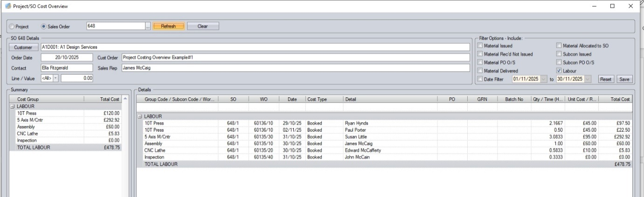Sort details by Unit Cost column header
644x197 pixels.
click(x=582, y=99)
